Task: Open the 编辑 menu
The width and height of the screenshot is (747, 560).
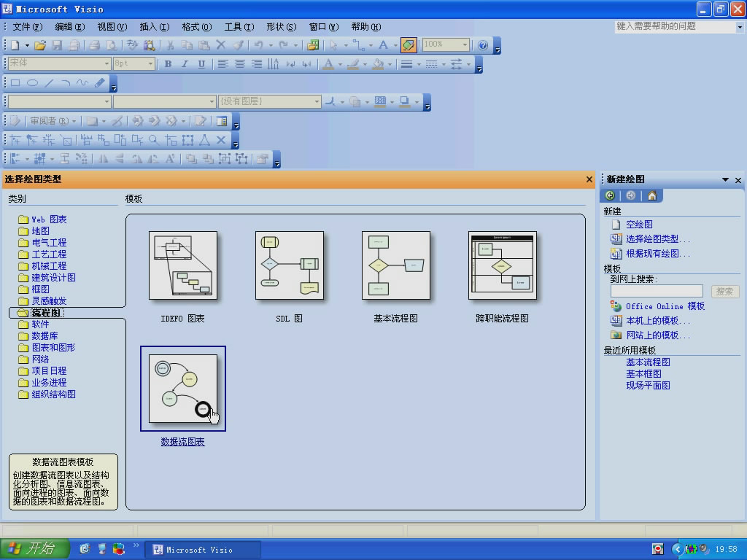Action: click(x=69, y=27)
